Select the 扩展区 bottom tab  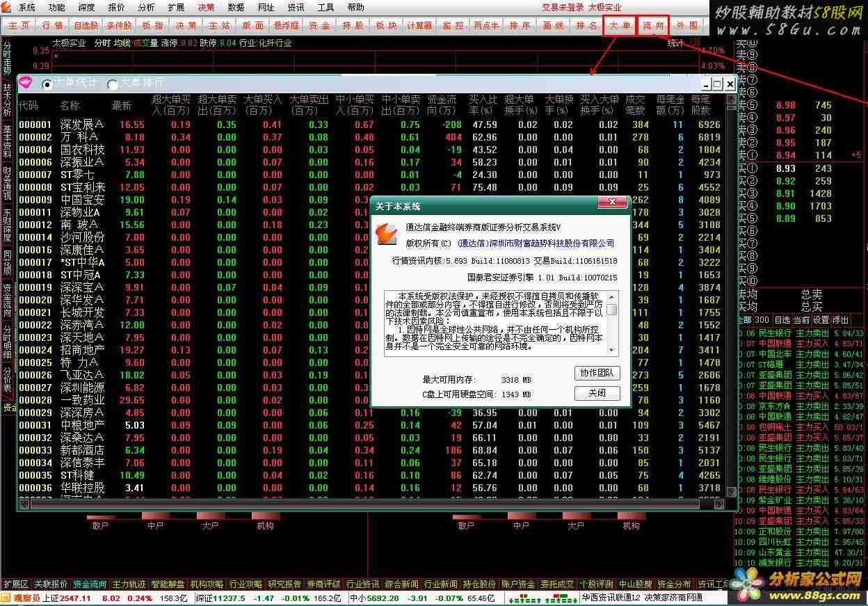(16, 584)
